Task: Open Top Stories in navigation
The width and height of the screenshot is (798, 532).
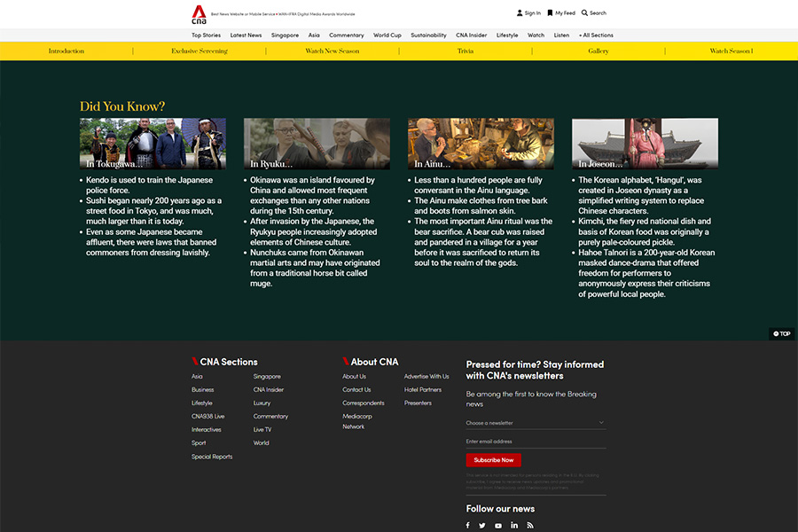Action: [x=206, y=35]
